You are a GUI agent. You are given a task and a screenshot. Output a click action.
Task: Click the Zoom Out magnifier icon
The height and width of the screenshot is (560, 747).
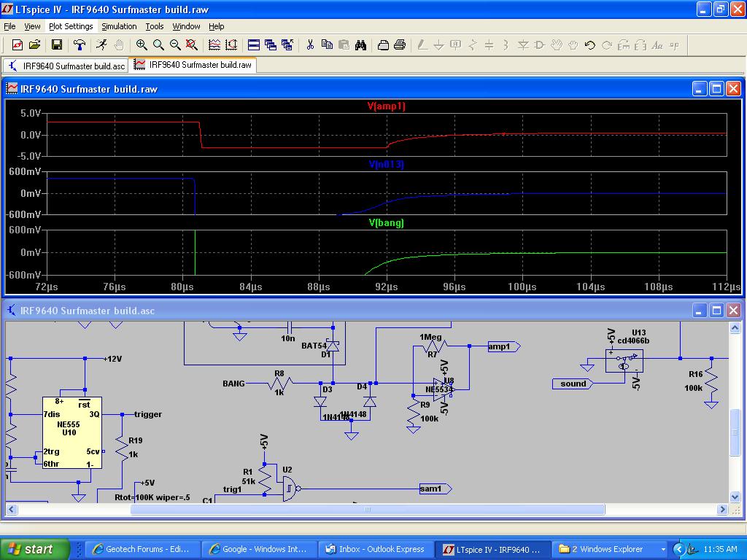coord(175,45)
